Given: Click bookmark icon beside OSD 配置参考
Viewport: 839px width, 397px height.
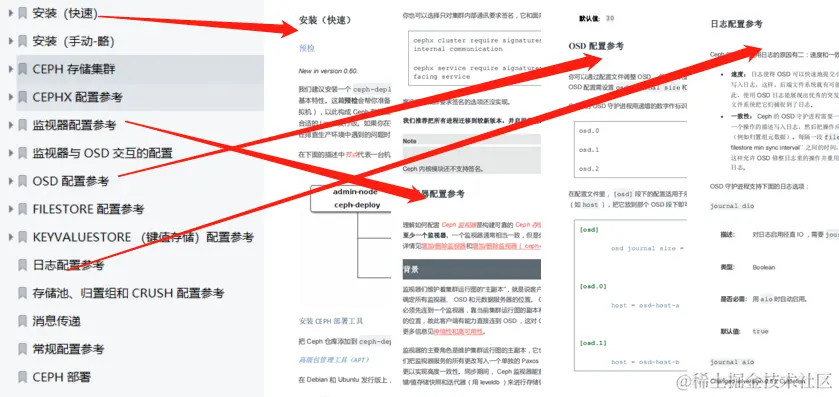Looking at the screenshot, I should pos(22,181).
